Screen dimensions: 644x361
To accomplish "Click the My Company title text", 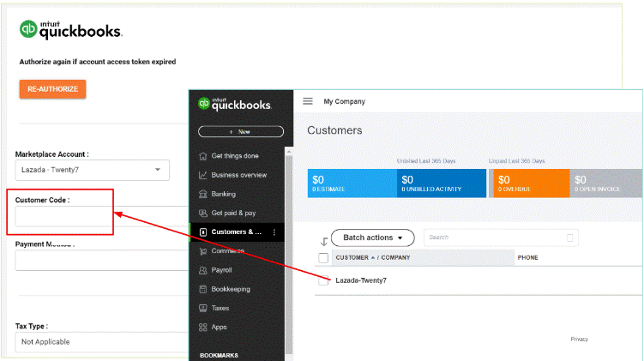I will 344,101.
